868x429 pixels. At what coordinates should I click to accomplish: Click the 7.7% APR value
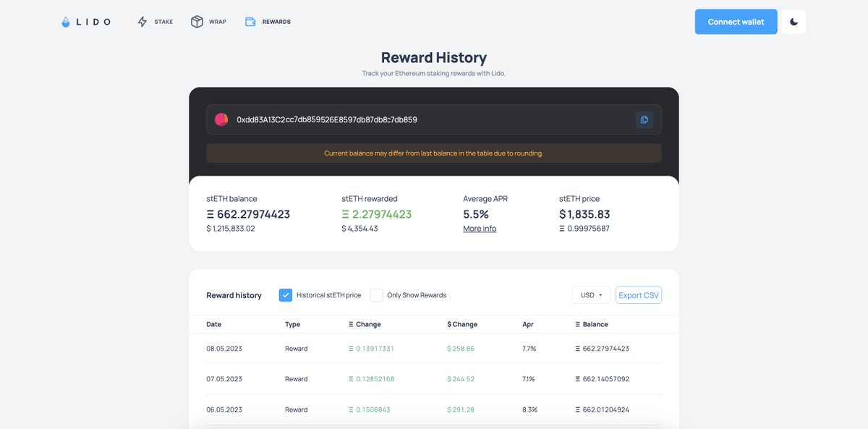[x=529, y=349]
